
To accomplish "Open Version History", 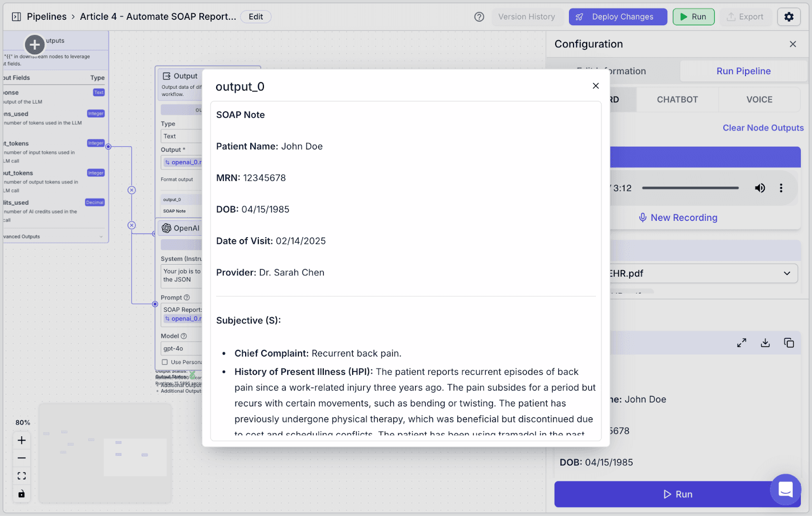I will (x=527, y=17).
